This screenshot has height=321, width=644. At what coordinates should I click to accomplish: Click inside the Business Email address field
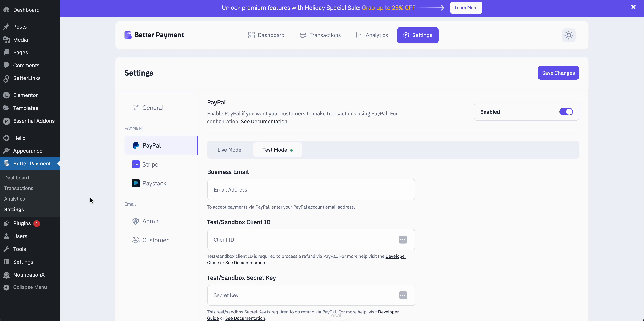click(x=311, y=190)
